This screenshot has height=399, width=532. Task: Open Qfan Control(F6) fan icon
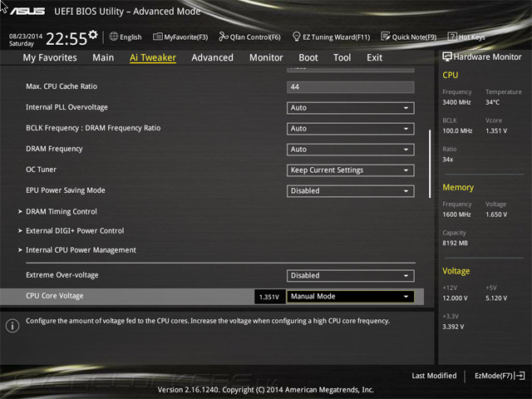pyautogui.click(x=224, y=37)
